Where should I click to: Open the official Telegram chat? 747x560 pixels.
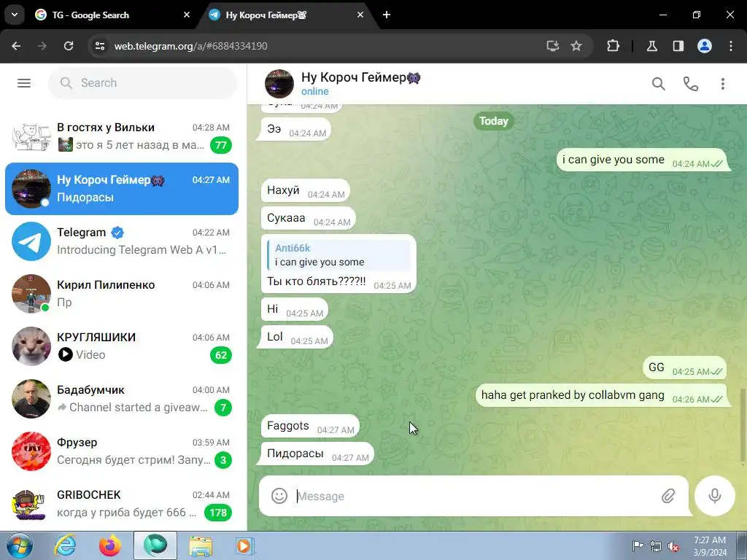(x=122, y=241)
